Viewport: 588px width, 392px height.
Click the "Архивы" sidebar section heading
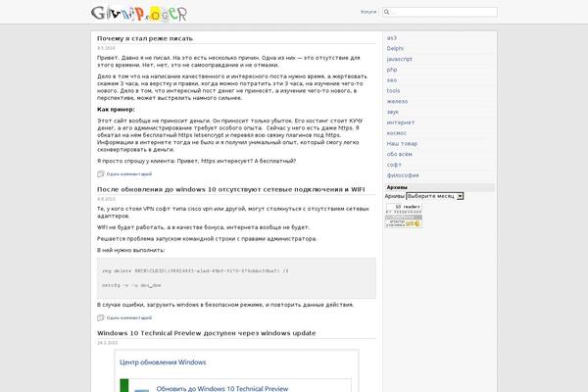pos(397,187)
